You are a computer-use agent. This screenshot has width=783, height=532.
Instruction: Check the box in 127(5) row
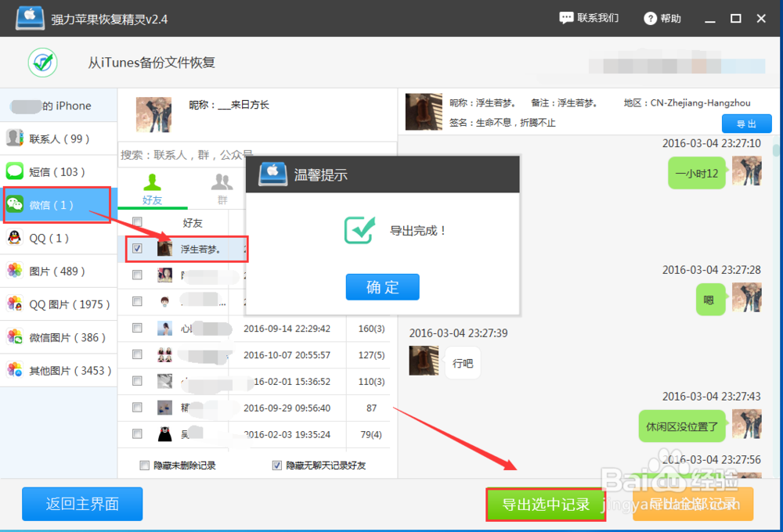(x=137, y=354)
